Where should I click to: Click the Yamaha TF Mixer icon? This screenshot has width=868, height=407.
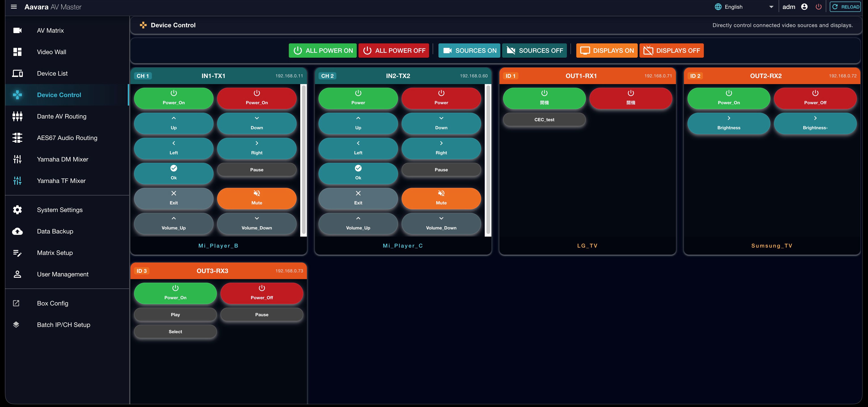[17, 180]
